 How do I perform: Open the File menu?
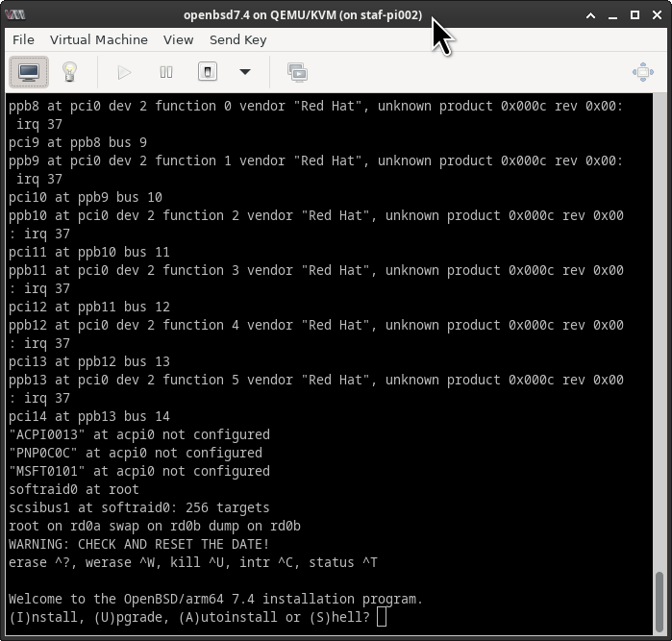point(23,39)
